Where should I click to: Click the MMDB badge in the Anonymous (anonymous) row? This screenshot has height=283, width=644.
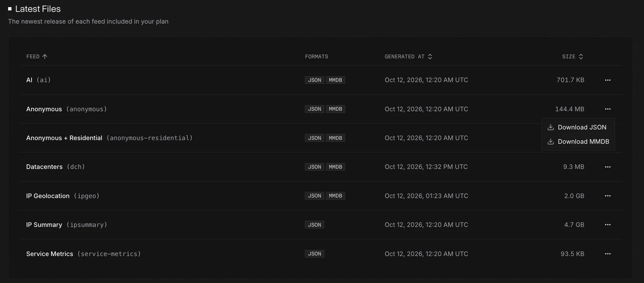[335, 109]
